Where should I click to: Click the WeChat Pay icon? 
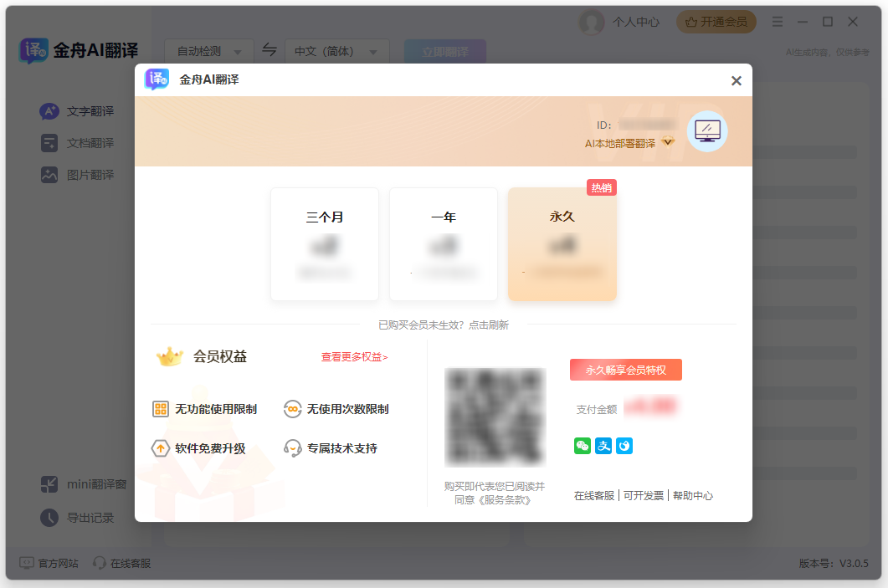(582, 446)
